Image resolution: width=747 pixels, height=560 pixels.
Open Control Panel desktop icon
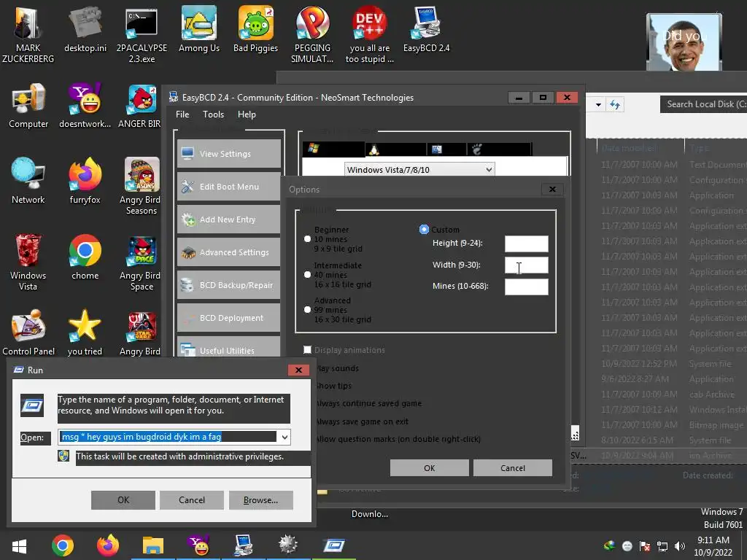tap(28, 332)
